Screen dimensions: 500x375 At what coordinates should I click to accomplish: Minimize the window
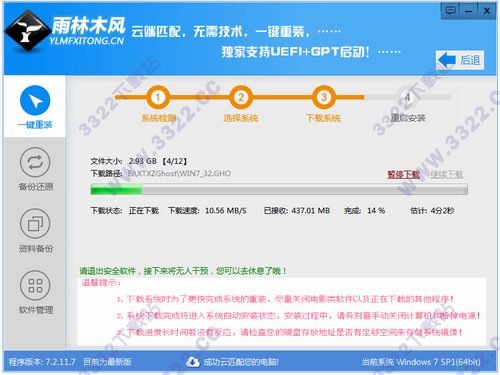pyautogui.click(x=469, y=11)
